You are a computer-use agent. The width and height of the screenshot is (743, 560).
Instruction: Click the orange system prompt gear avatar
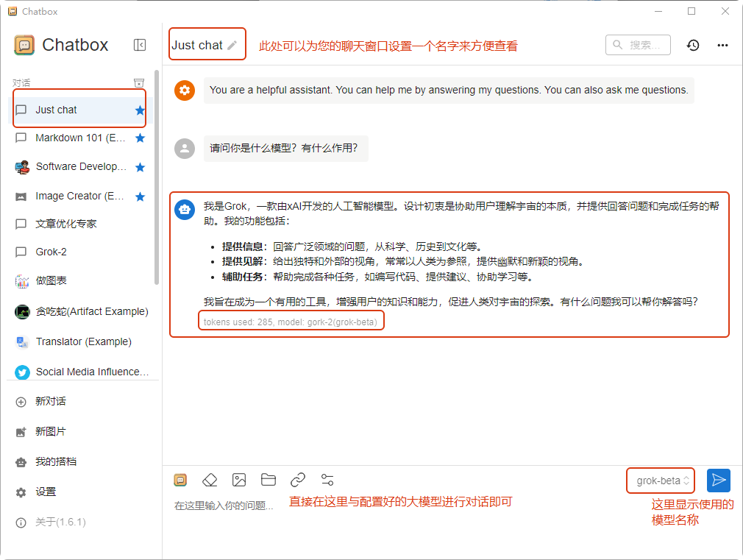pyautogui.click(x=185, y=90)
